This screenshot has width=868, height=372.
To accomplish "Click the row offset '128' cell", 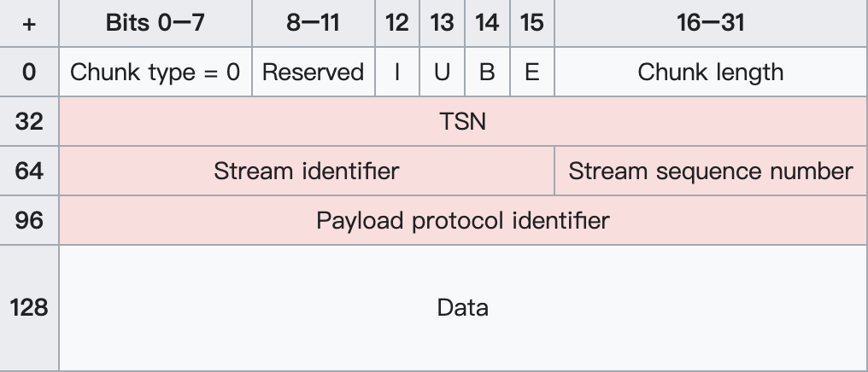I will click(x=29, y=307).
